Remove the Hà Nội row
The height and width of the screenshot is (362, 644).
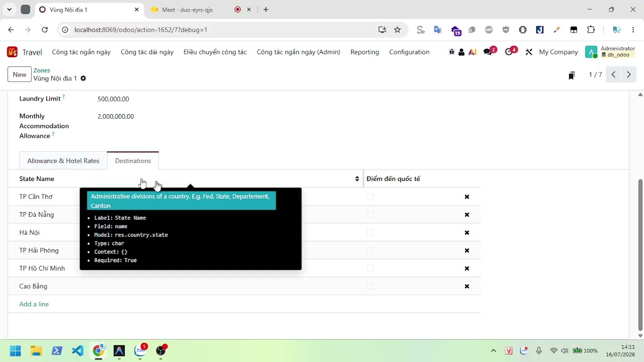(467, 232)
